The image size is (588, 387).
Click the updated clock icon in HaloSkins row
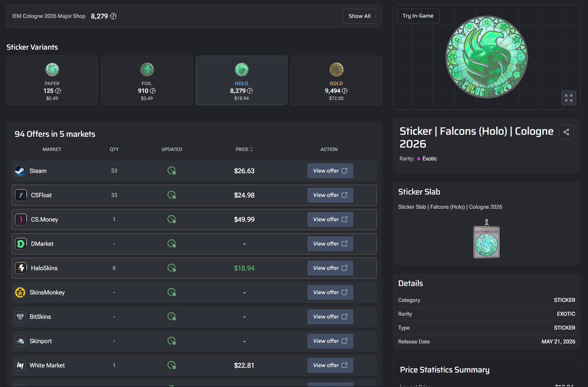pos(171,268)
